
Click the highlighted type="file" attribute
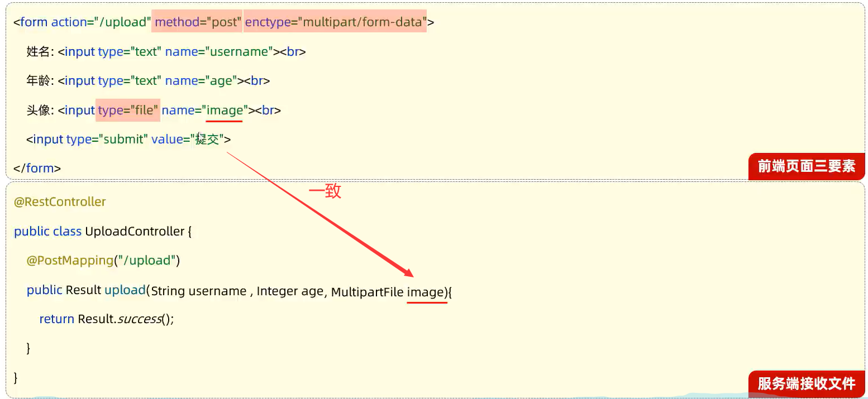[128, 110]
